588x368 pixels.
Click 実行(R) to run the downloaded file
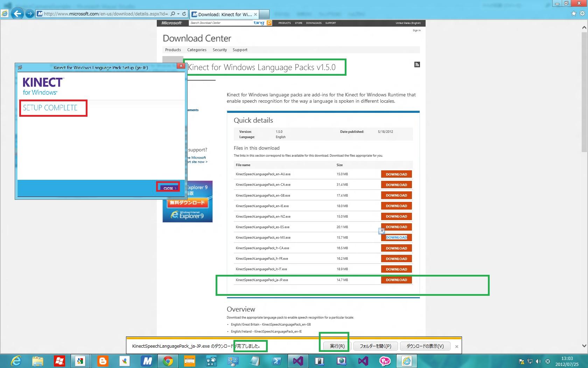[337, 346]
